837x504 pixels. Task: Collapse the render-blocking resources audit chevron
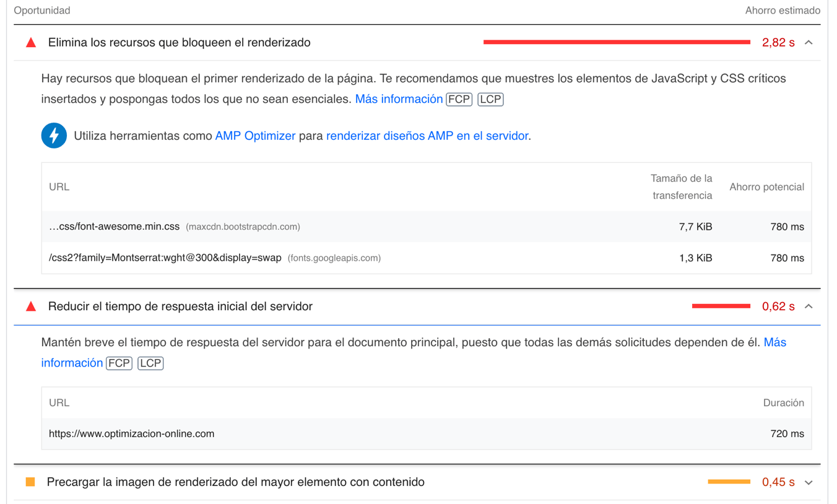(809, 43)
